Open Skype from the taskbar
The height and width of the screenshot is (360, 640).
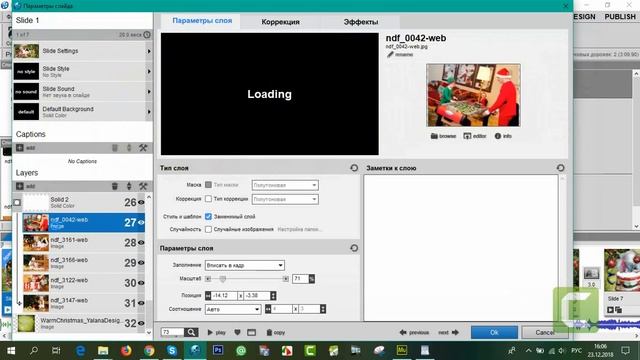click(172, 350)
